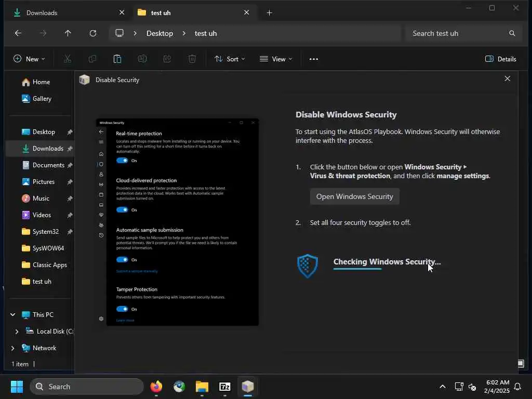532x399 pixels.
Task: Open the AME Wizard box icon in taskbar
Action: 248,387
